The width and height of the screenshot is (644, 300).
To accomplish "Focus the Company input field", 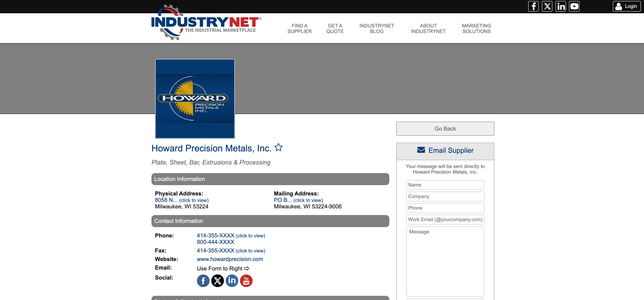I will (x=445, y=196).
